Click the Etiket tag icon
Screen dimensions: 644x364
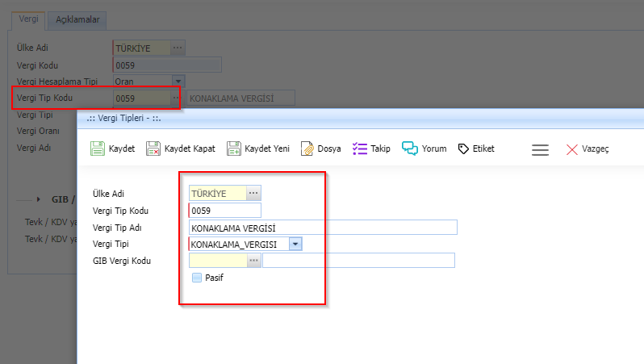tap(463, 149)
